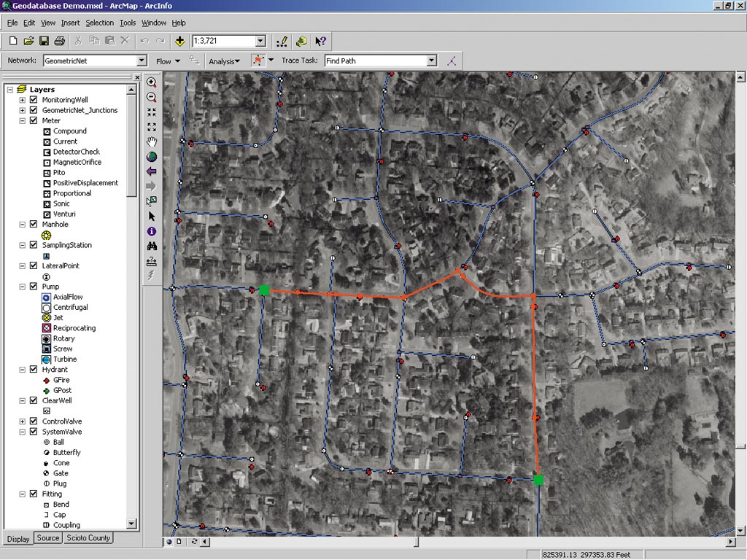Image resolution: width=747 pixels, height=560 pixels.
Task: Collapse the Meter layer legend
Action: click(x=22, y=121)
